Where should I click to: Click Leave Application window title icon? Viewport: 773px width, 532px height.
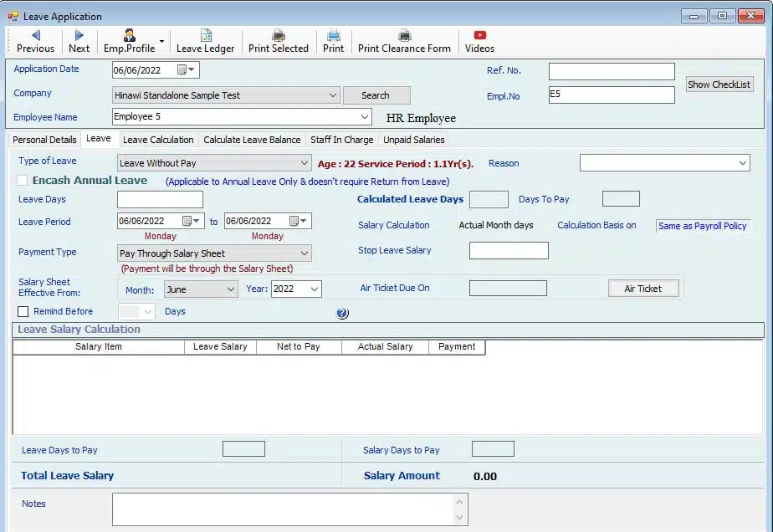13,16
